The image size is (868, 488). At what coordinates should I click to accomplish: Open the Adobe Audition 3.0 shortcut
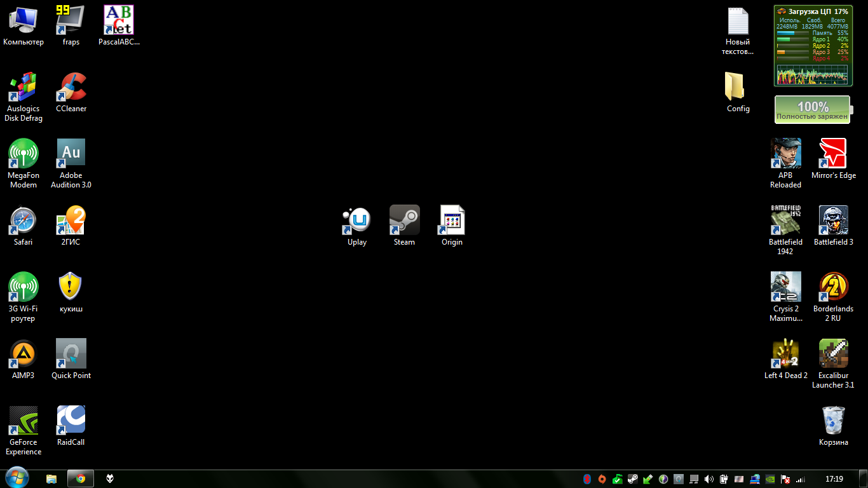[71, 163]
